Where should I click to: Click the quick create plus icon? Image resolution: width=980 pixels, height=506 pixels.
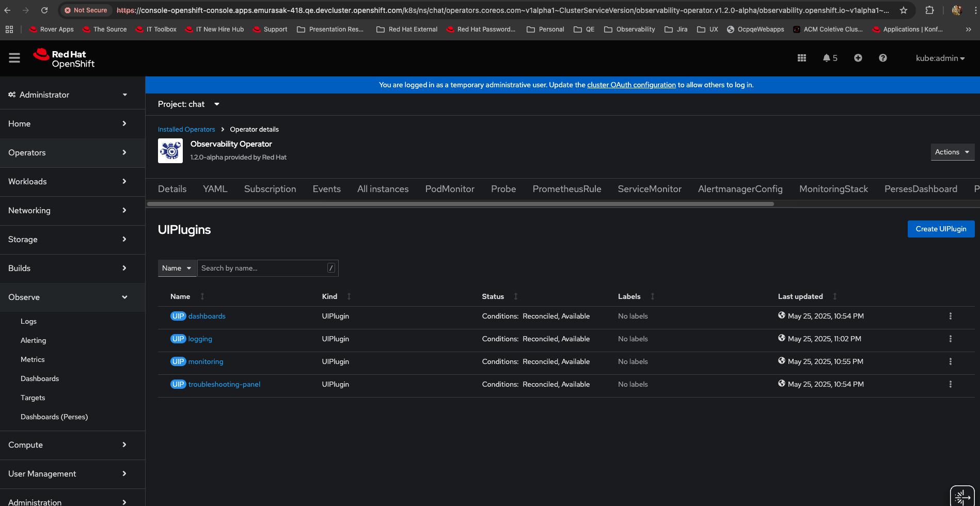858,58
